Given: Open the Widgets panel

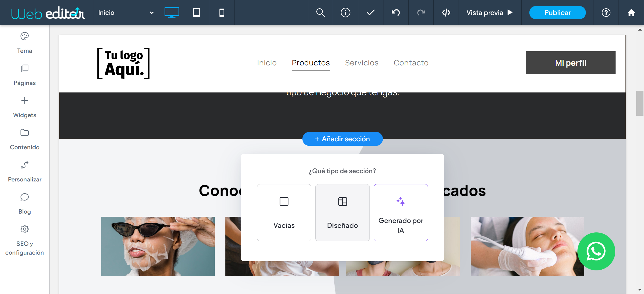Looking at the screenshot, I should 24,107.
